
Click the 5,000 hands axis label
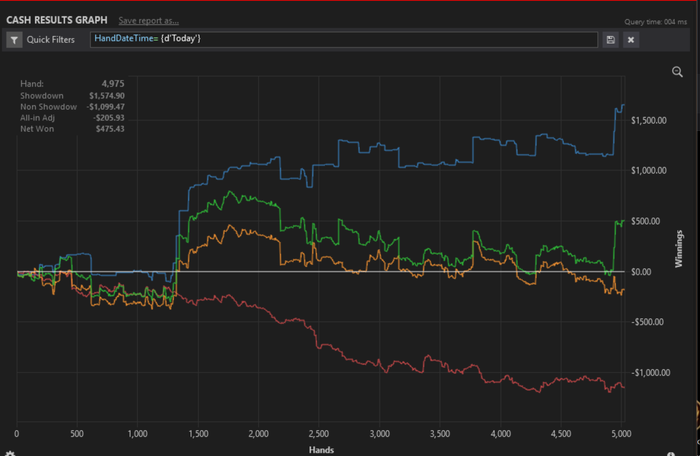click(x=621, y=434)
